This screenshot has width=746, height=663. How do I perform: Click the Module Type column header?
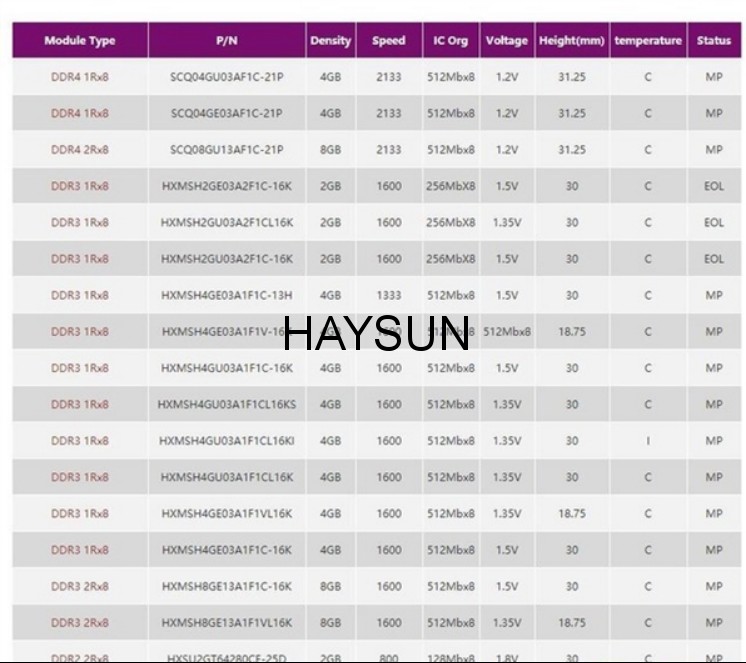coord(80,41)
